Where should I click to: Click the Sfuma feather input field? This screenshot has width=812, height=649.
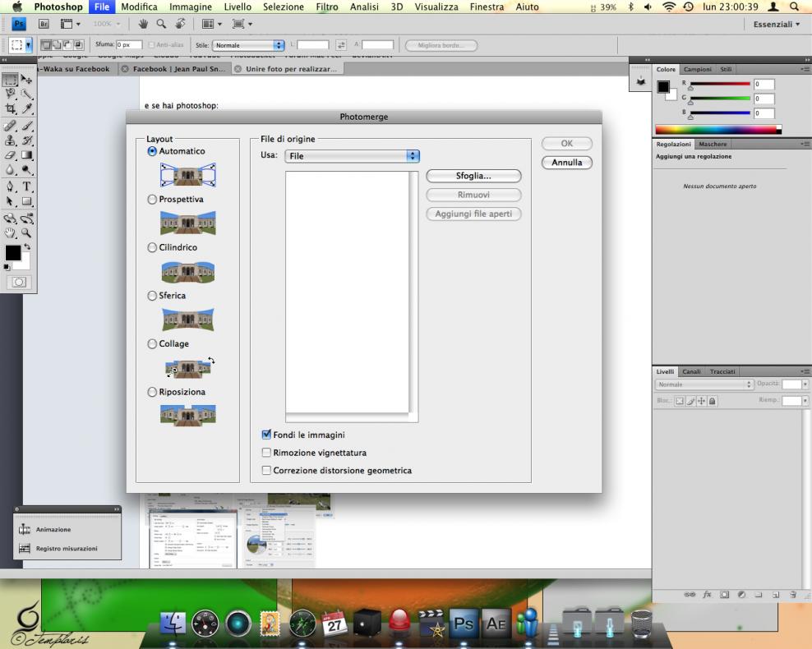click(x=129, y=45)
